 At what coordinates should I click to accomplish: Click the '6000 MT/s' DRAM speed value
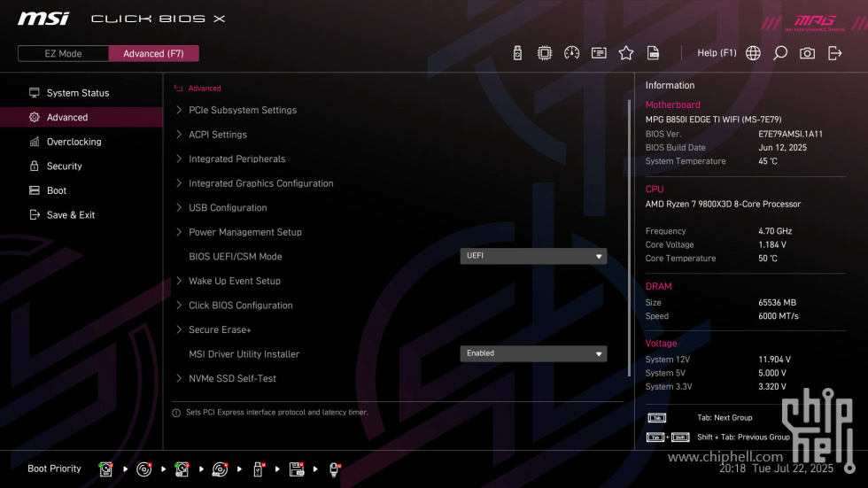coord(779,316)
